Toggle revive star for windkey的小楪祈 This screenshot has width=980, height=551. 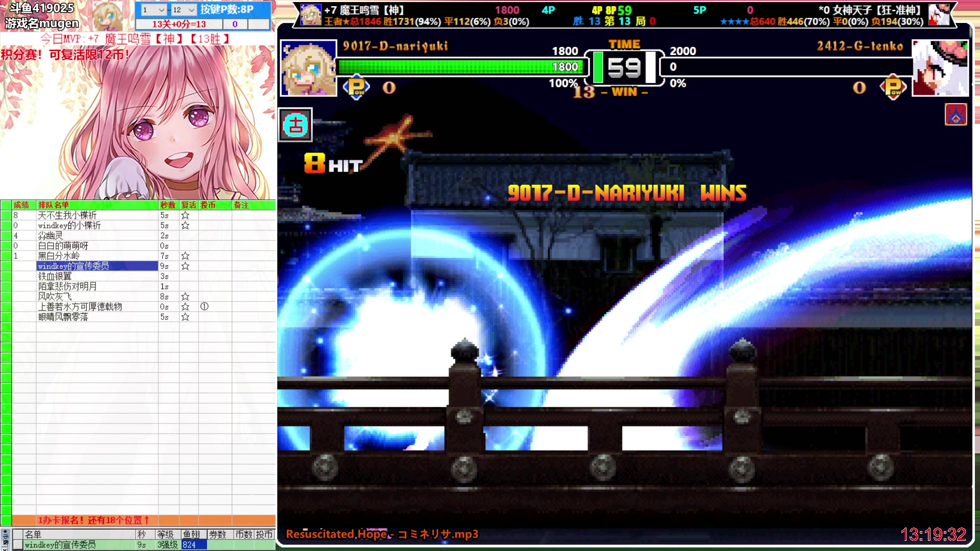pyautogui.click(x=185, y=226)
